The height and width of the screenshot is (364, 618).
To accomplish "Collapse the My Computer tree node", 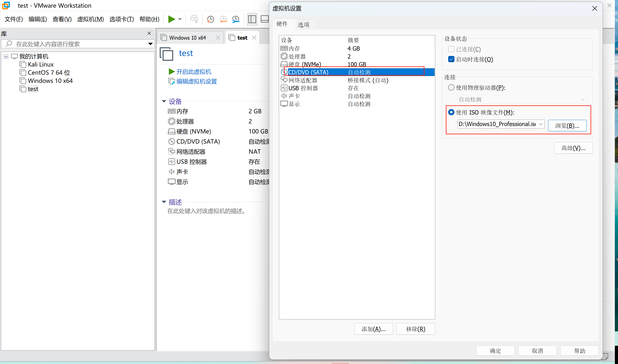I will (6, 56).
